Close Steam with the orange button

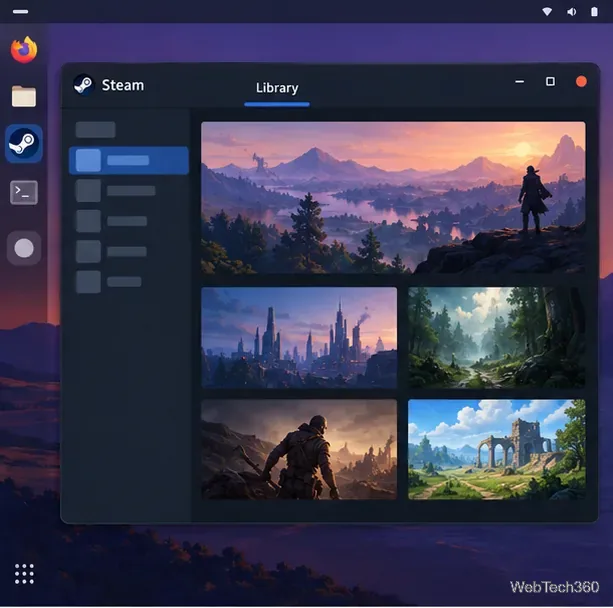click(581, 81)
